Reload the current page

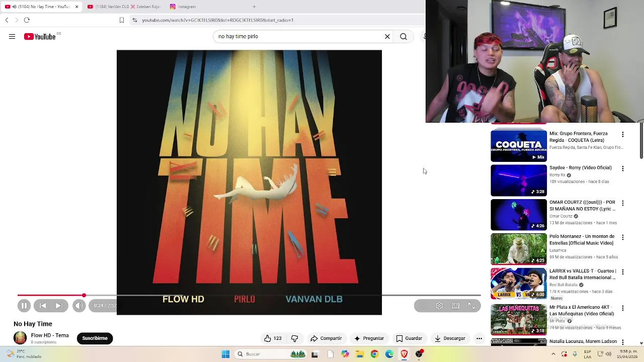pos(27,20)
